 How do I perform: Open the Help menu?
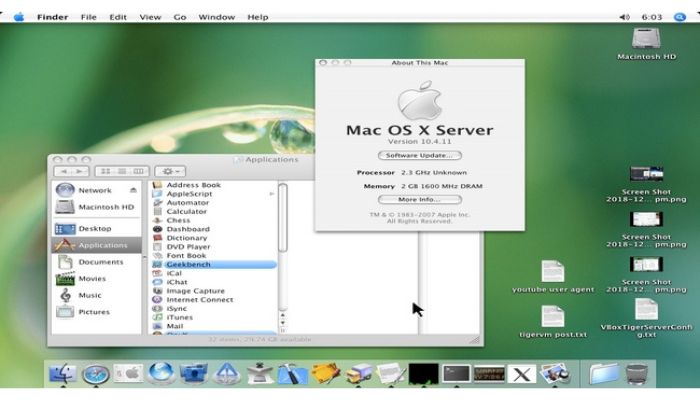(x=258, y=17)
